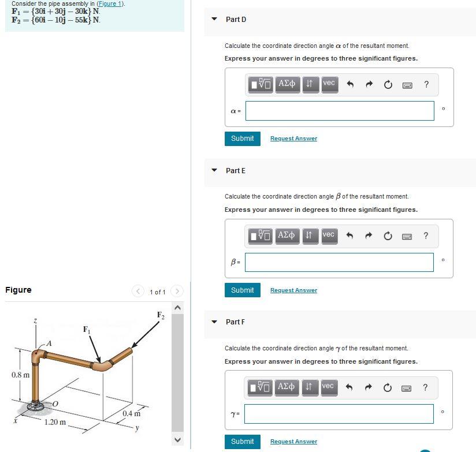Collapse the Part D section
Viewport: 476px width, 452px height.
pyautogui.click(x=214, y=19)
